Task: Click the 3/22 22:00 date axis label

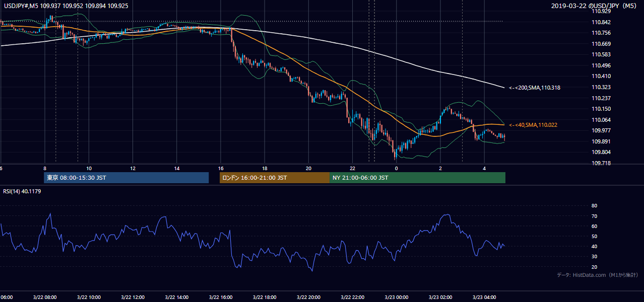Action: tap(352, 297)
